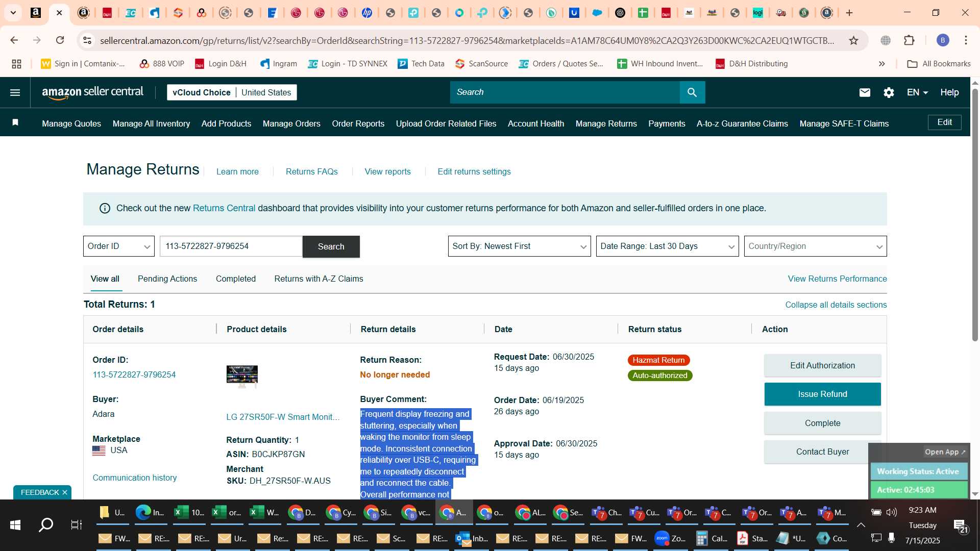Open the Country/Region dropdown
This screenshot has width=980, height=551.
tap(815, 246)
